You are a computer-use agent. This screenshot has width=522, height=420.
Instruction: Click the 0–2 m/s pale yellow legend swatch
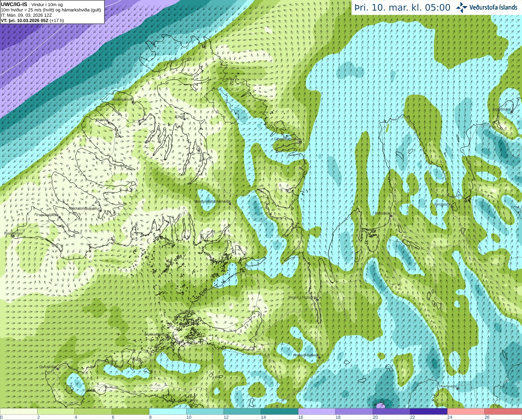point(19,411)
